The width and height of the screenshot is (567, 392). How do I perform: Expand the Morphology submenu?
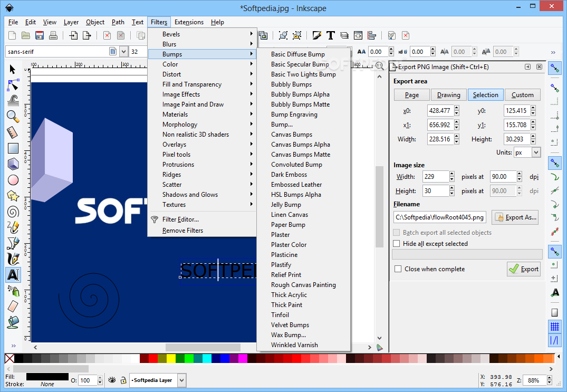pos(202,125)
